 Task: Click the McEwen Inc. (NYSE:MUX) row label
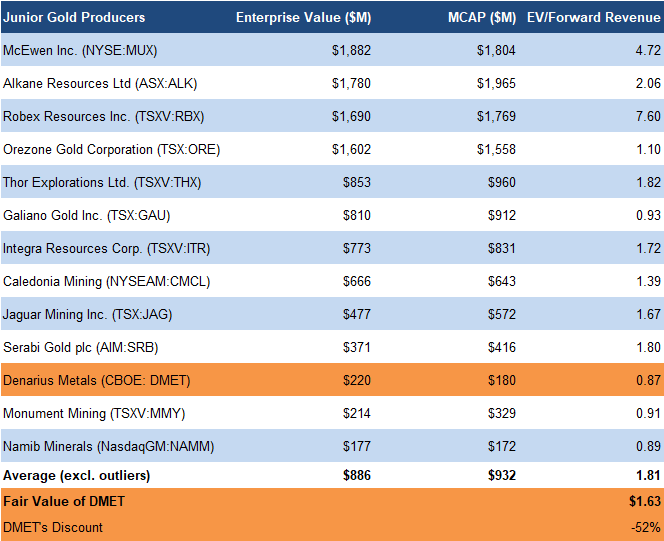[x=81, y=50]
